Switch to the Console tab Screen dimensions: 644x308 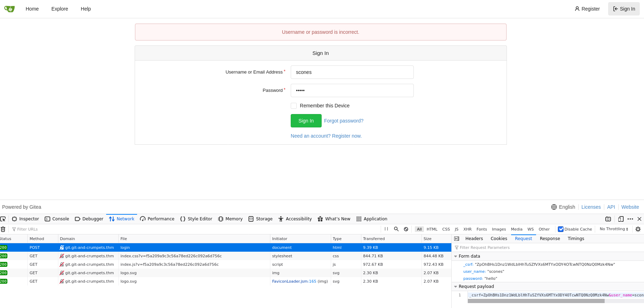click(57, 219)
